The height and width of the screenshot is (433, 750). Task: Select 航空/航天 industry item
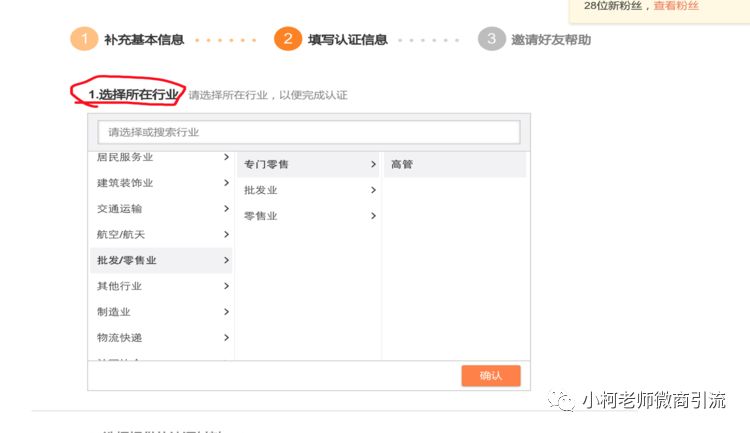click(120, 235)
